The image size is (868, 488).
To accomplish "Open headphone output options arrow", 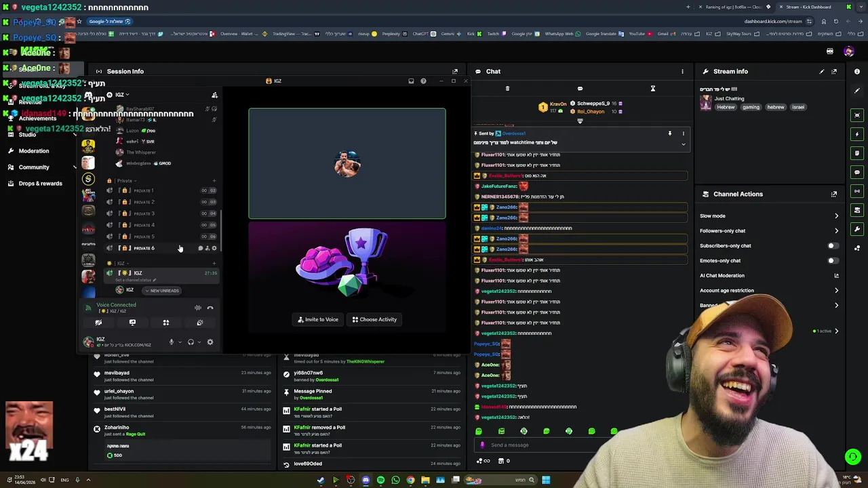I will tap(199, 342).
